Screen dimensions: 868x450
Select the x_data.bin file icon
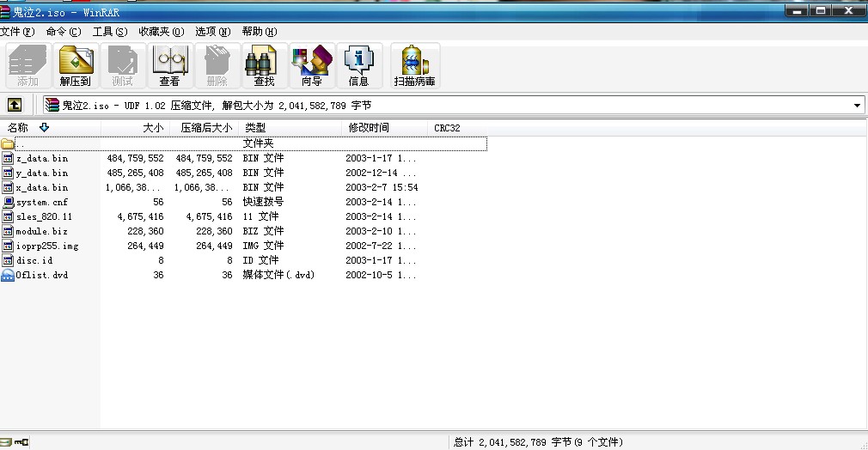8,187
